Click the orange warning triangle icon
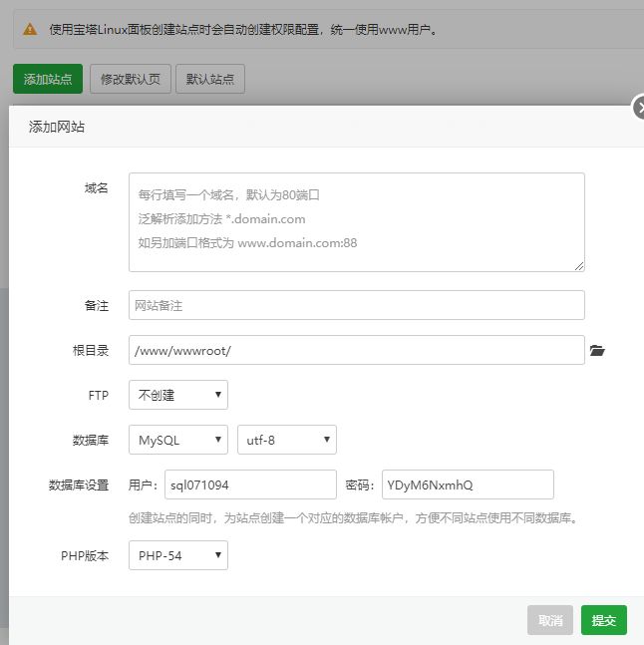Viewport: 644px width, 645px height. click(30, 29)
